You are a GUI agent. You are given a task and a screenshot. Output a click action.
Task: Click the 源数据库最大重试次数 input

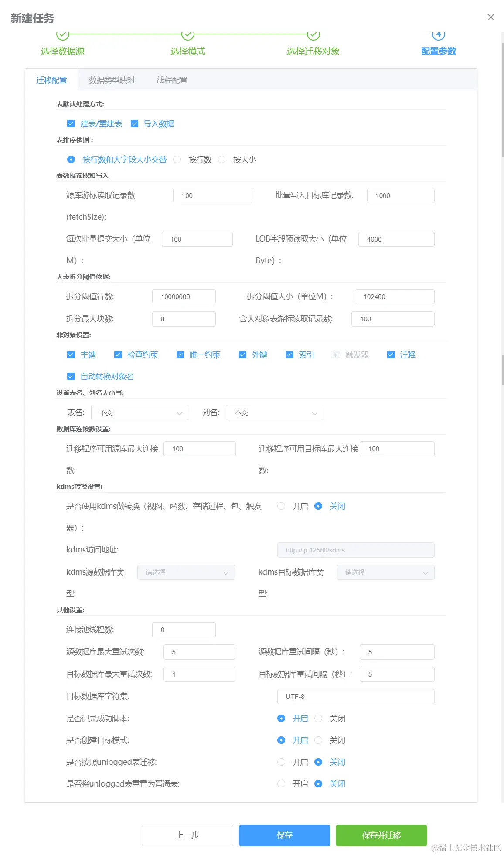point(199,652)
